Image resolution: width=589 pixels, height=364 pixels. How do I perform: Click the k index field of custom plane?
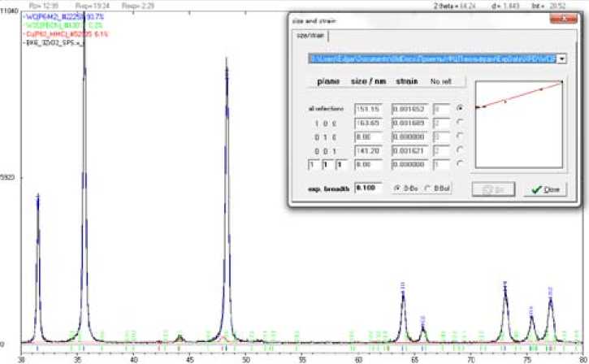(x=327, y=165)
